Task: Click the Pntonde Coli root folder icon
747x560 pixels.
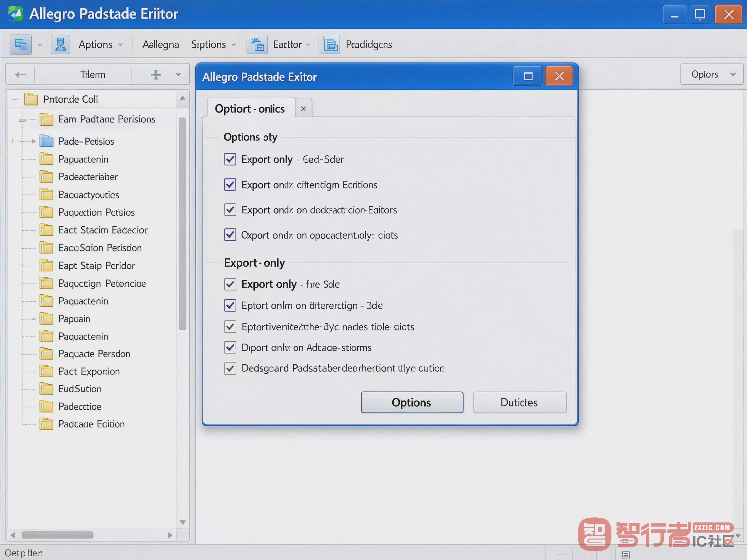Action: pos(31,99)
